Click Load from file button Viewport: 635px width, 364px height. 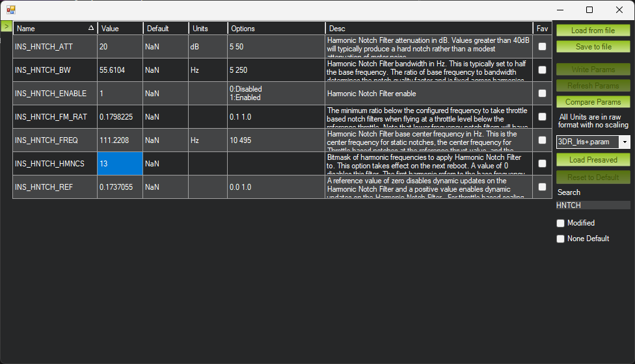click(593, 31)
